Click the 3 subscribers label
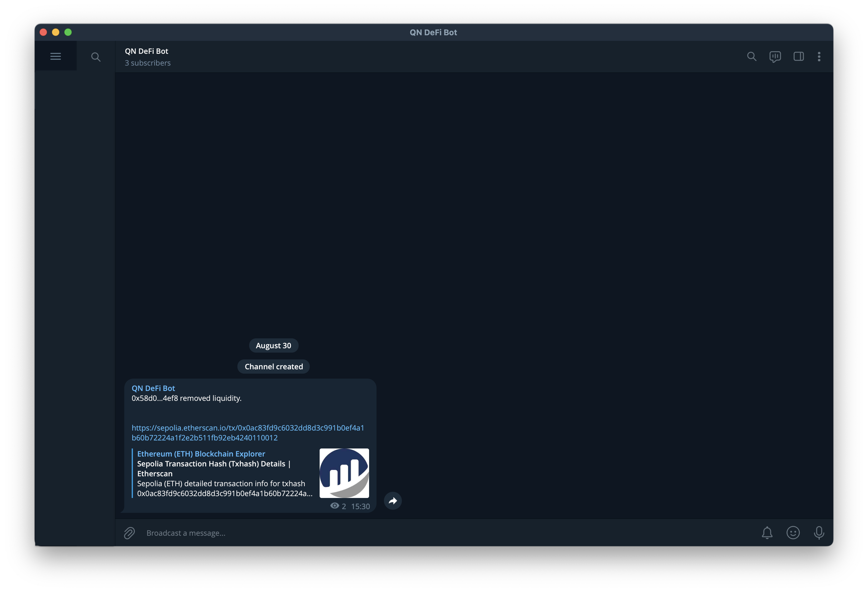 (x=147, y=63)
